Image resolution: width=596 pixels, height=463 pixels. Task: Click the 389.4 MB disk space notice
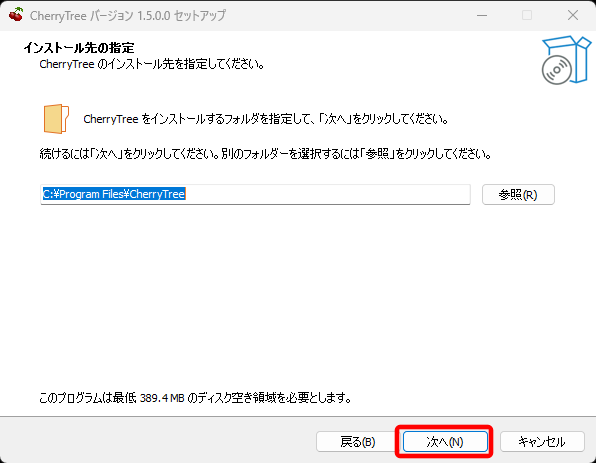tap(195, 398)
